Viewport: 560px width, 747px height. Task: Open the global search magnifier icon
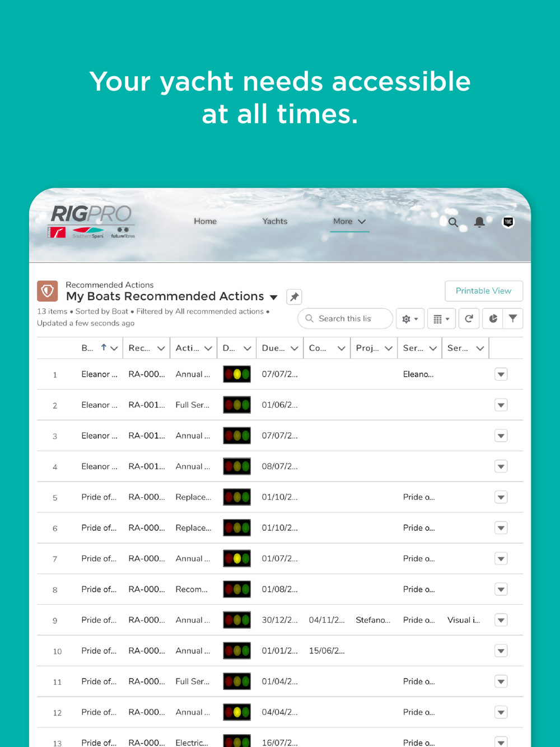pos(453,222)
